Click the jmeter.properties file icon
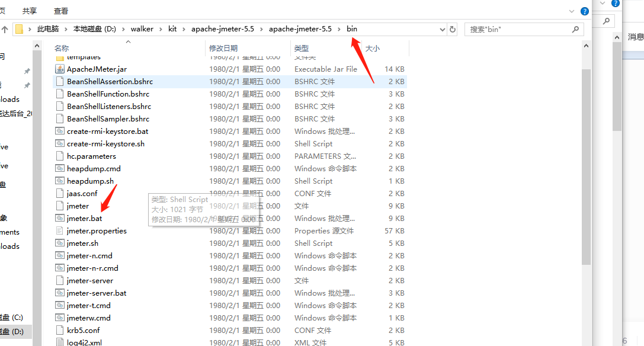644x346 pixels. [60, 231]
